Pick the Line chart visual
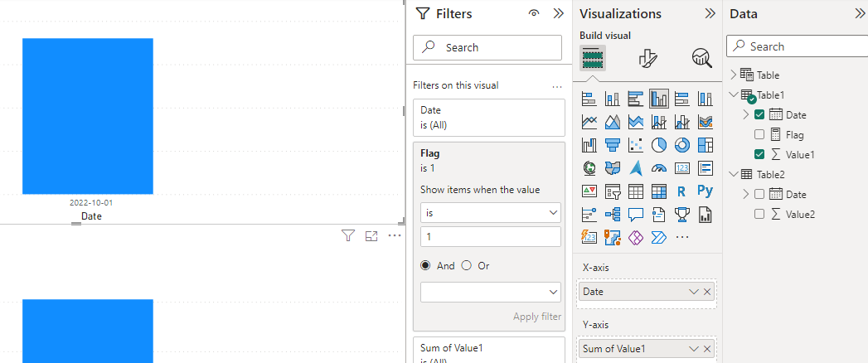 [589, 122]
